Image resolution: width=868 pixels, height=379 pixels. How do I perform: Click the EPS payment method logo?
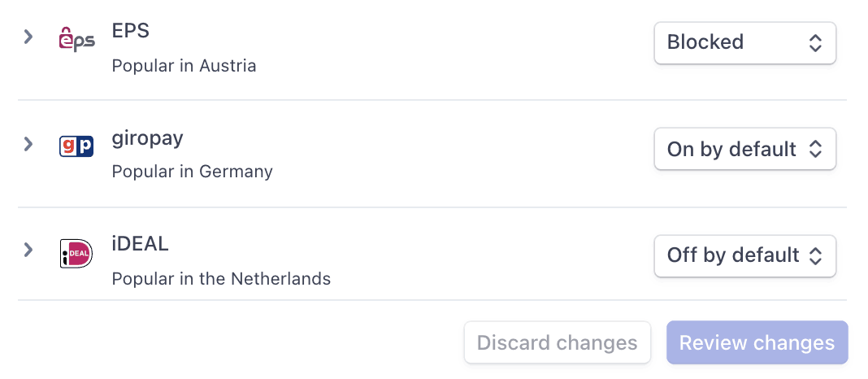click(76, 40)
